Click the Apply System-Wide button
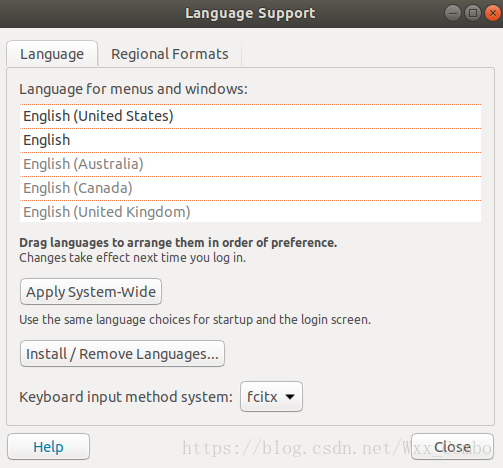Viewport: 503px width, 468px height. click(x=91, y=292)
